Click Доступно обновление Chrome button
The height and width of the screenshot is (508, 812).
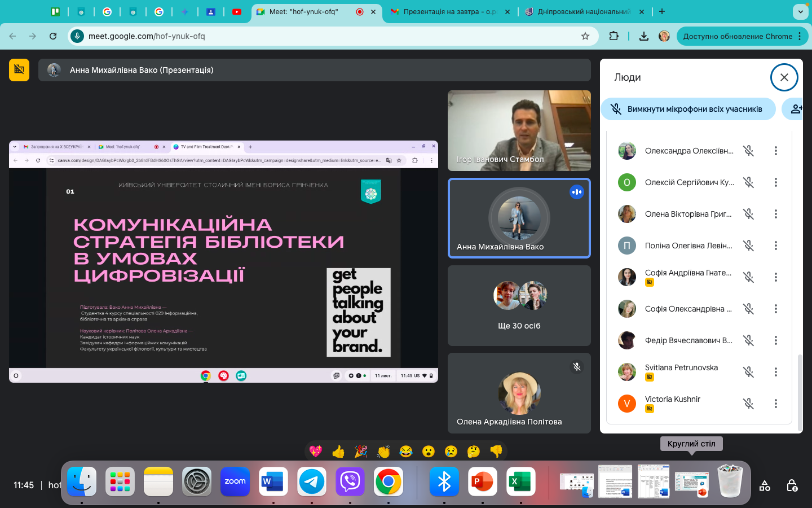pos(738,36)
